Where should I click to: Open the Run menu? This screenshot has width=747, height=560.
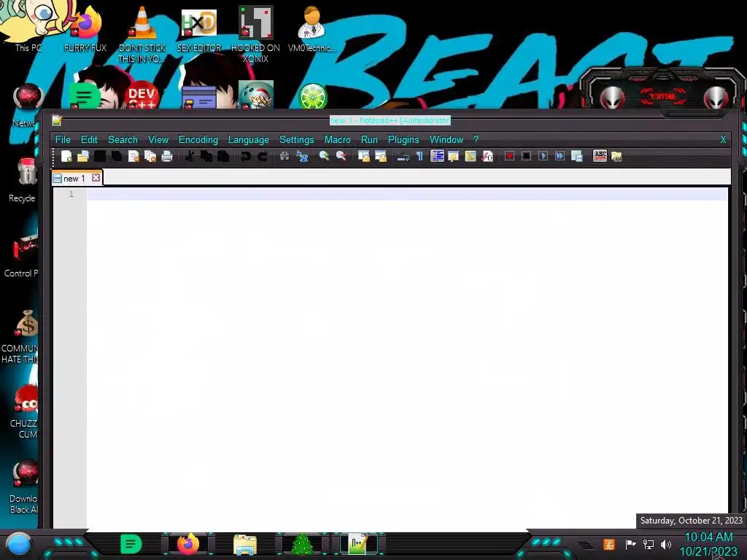tap(369, 139)
